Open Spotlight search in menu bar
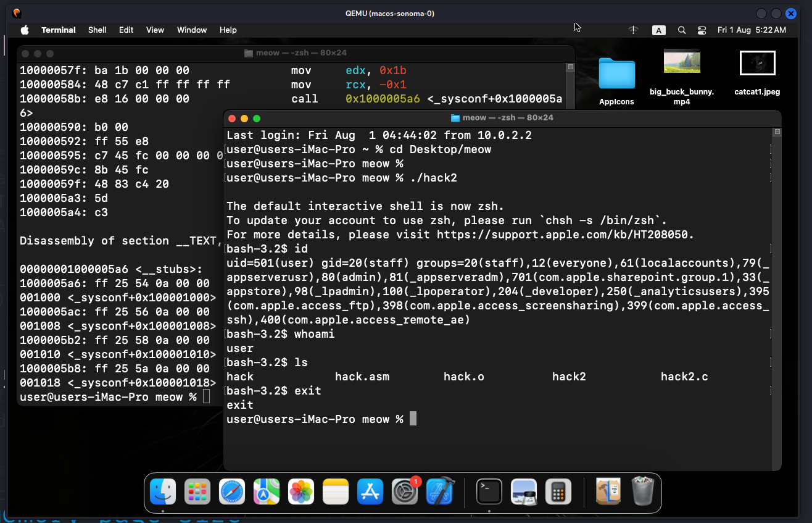812x523 pixels. point(682,30)
